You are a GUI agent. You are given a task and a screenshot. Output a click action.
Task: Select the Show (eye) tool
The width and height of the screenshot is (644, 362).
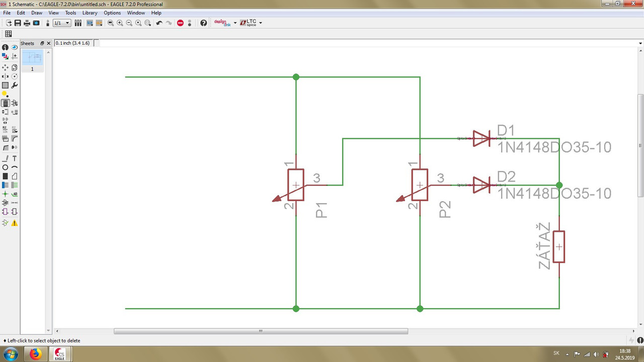pyautogui.click(x=15, y=47)
